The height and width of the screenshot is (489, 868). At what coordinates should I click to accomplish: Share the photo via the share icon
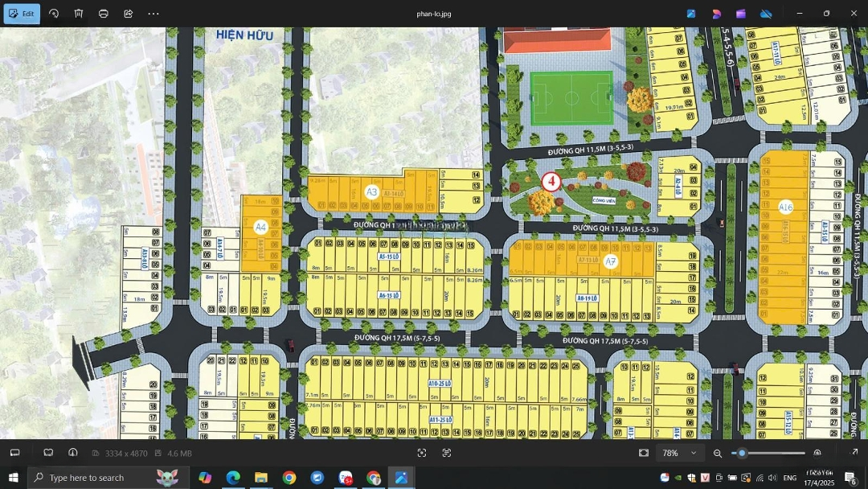(129, 14)
